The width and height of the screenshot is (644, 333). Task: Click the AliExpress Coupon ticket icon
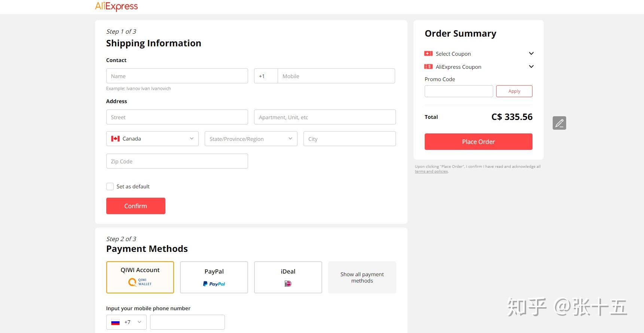428,67
